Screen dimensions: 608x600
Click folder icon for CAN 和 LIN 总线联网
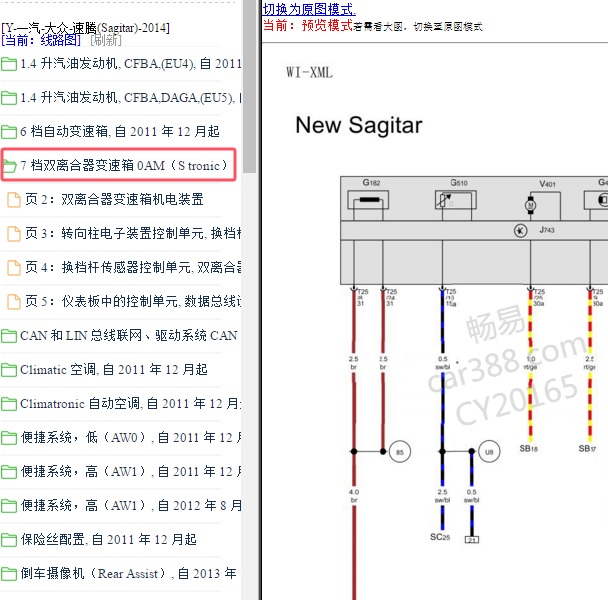tap(9, 336)
